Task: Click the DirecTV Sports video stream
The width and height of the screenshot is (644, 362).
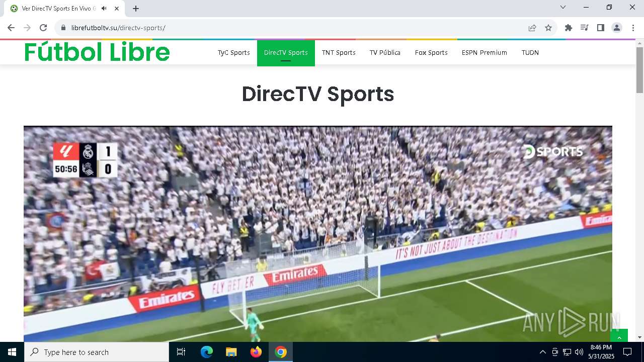Action: pyautogui.click(x=318, y=234)
